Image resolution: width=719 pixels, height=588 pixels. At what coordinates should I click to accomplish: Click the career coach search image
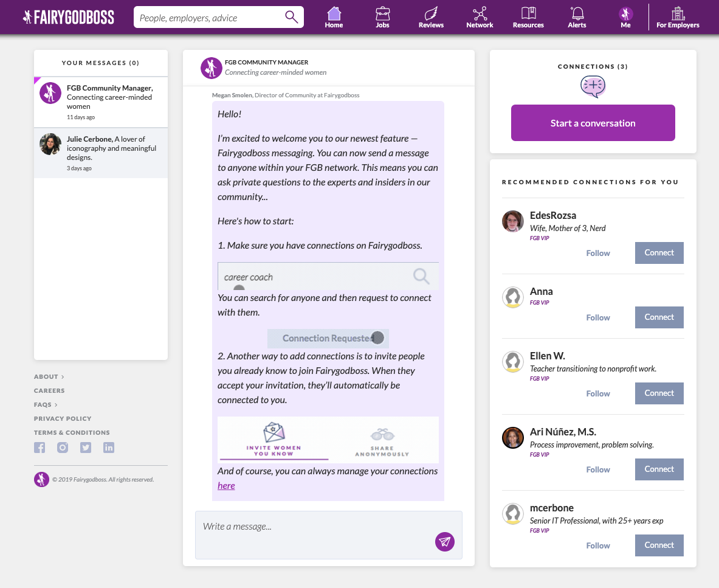pyautogui.click(x=328, y=276)
